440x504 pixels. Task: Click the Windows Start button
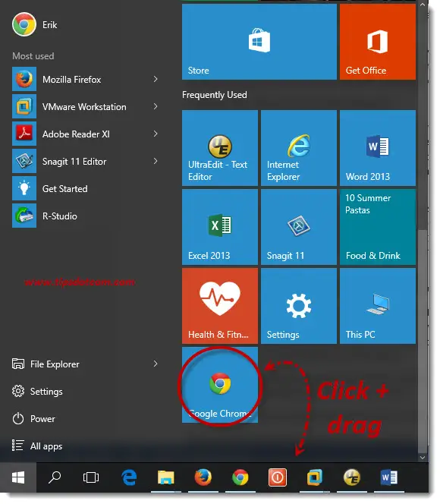pos(18,477)
